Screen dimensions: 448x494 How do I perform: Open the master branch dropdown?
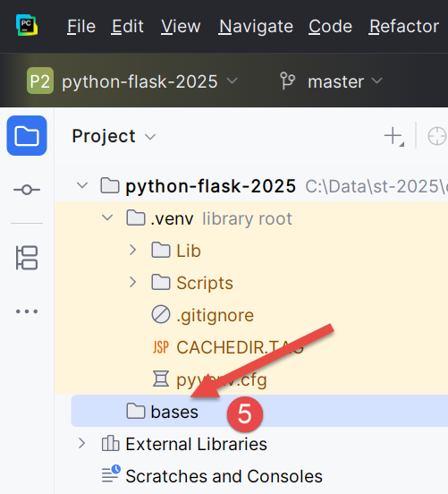[x=345, y=81]
